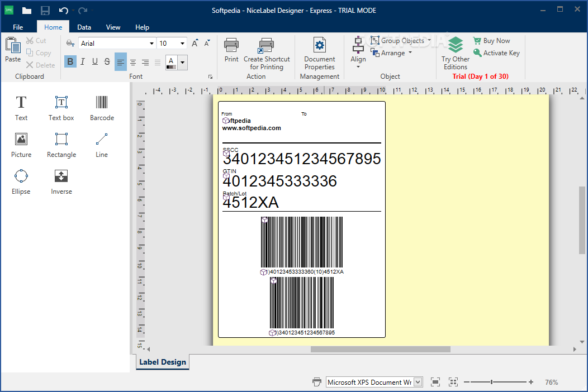588x392 pixels.
Task: Decrease font size with smaller A icon
Action: pyautogui.click(x=207, y=43)
